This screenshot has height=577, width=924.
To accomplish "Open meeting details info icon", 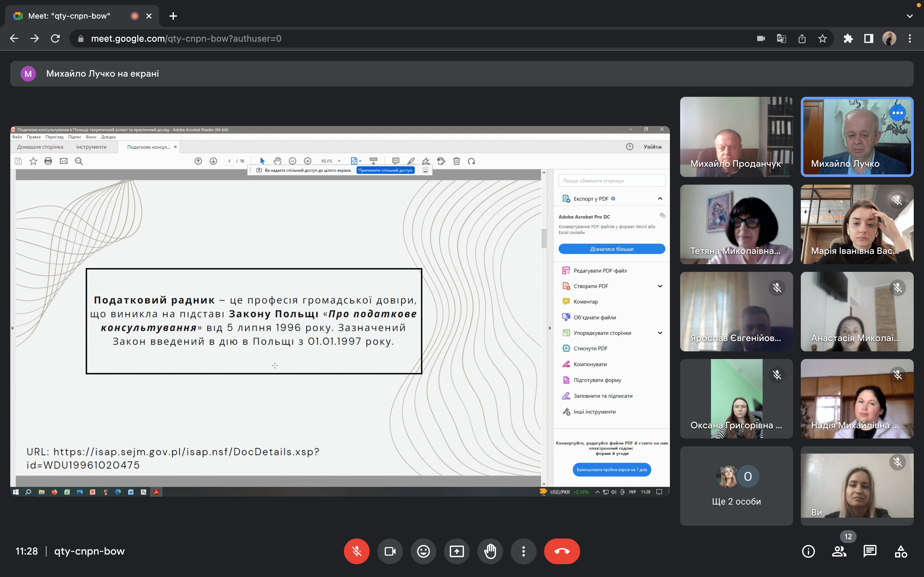I will pyautogui.click(x=808, y=551).
